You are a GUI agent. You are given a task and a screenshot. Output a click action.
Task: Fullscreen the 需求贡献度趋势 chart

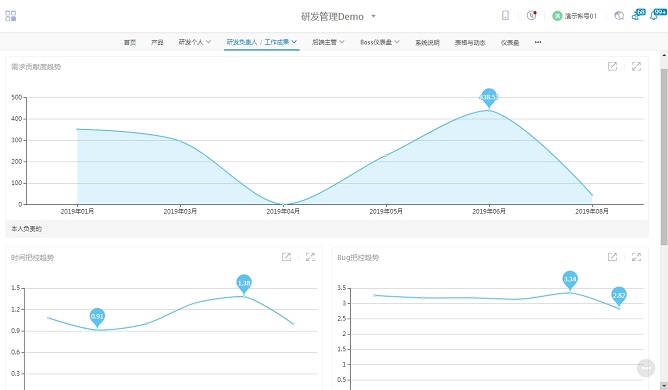pyautogui.click(x=636, y=66)
